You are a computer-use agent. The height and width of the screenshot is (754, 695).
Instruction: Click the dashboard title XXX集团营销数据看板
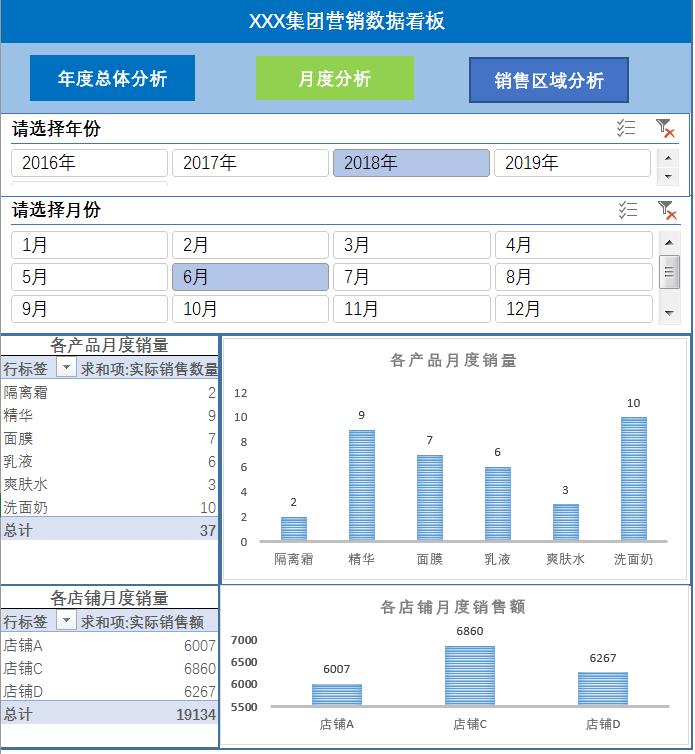[x=347, y=21]
